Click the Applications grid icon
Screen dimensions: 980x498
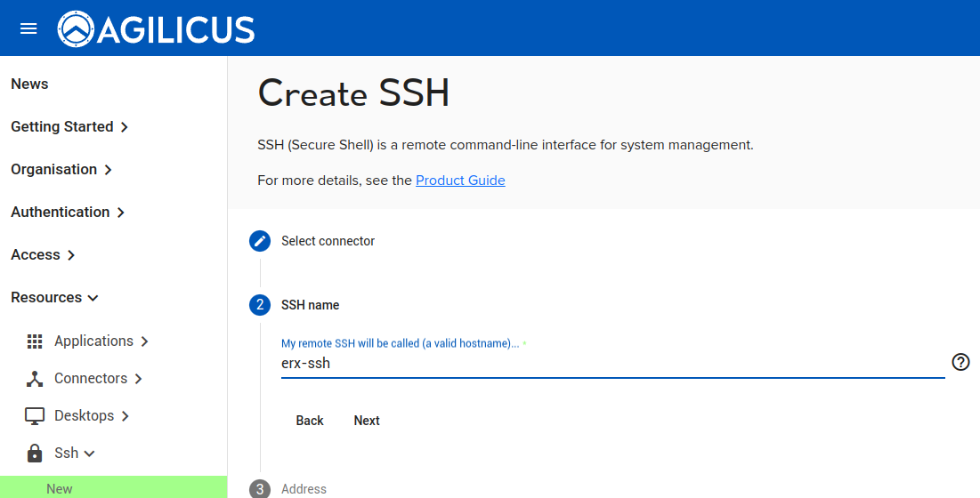35,341
